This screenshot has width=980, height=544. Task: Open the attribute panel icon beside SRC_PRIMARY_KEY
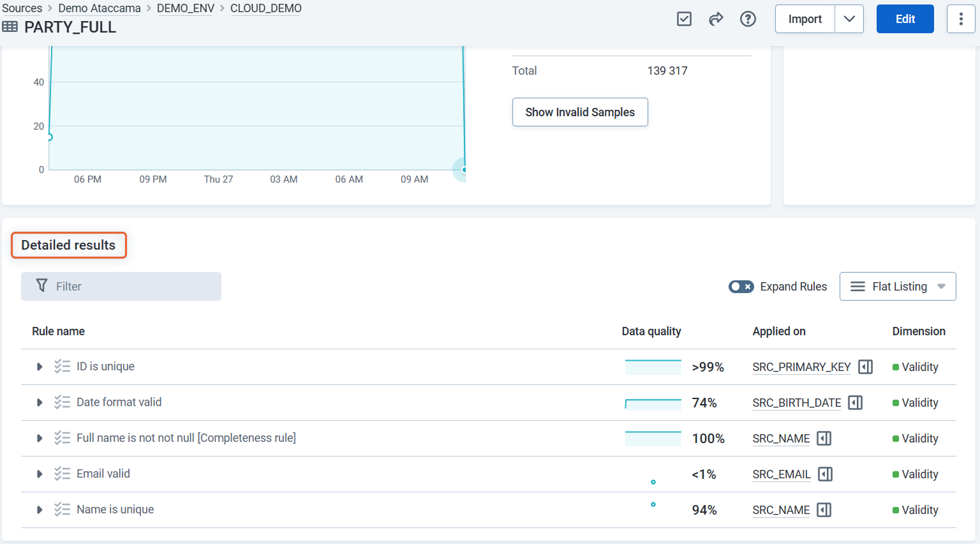[x=865, y=366]
